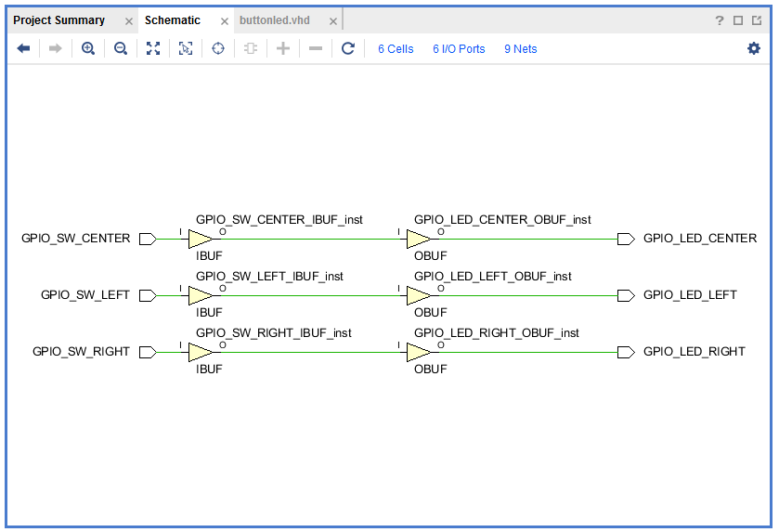Close the buttonled.vhd tab
Image resolution: width=779 pixels, height=532 pixels.
(333, 21)
